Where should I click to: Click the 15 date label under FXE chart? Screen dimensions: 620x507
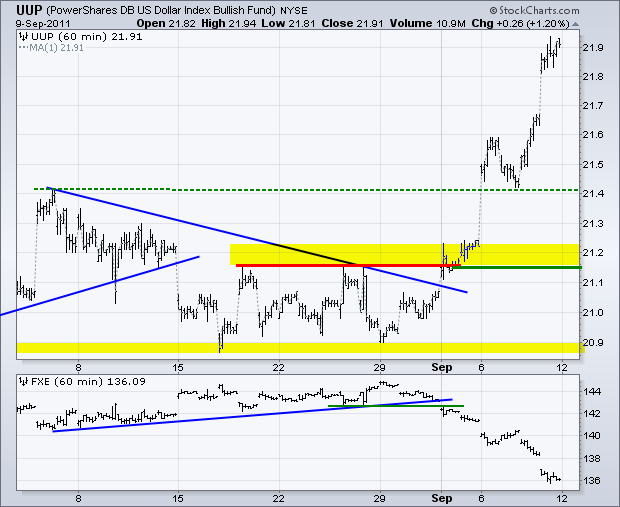coord(178,498)
